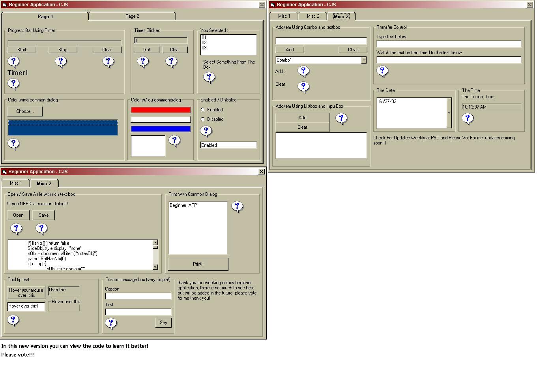Click the Print!! button
This screenshot has height=392, width=537.
click(x=198, y=264)
